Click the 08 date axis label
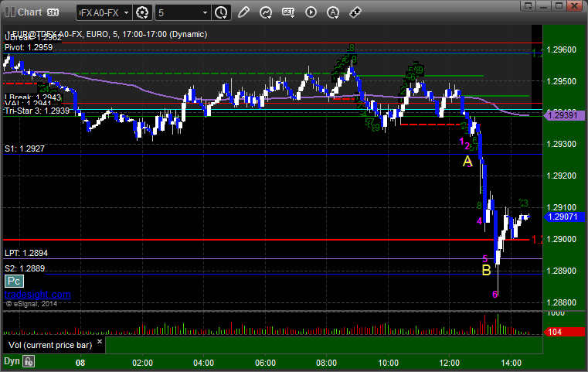The height and width of the screenshot is (372, 588). coord(80,363)
